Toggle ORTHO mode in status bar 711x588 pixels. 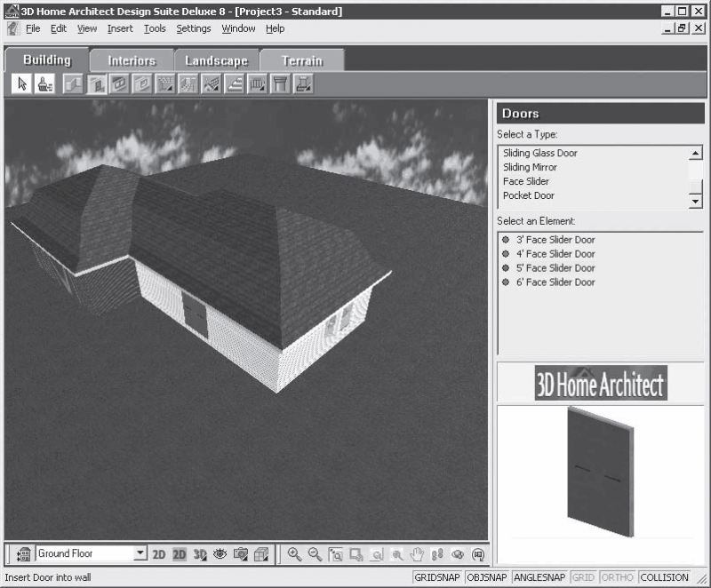[617, 577]
